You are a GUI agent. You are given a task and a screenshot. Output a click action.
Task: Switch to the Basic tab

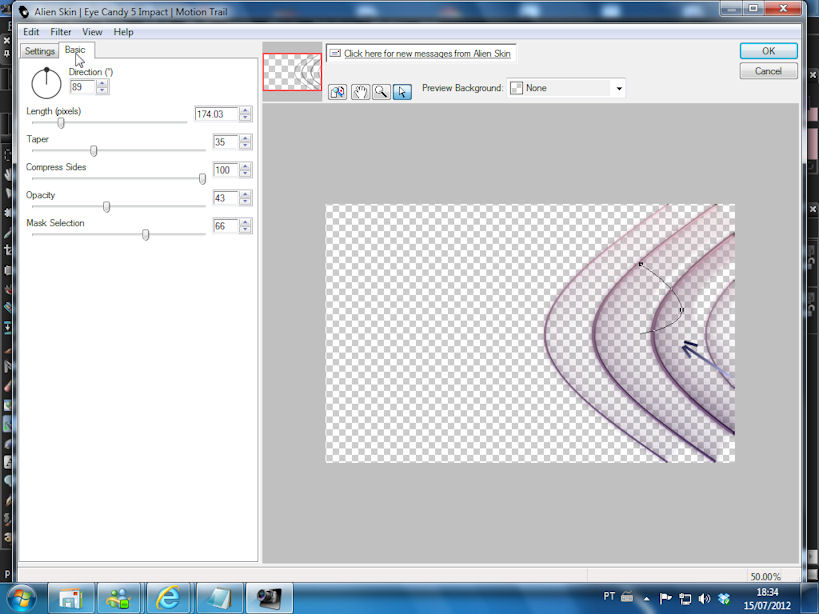tap(75, 50)
